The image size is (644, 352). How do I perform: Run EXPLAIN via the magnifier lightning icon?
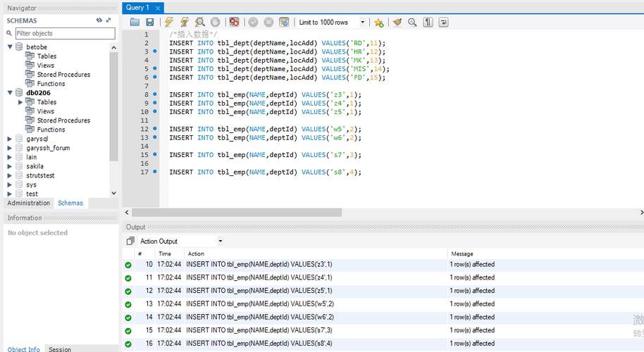(200, 22)
